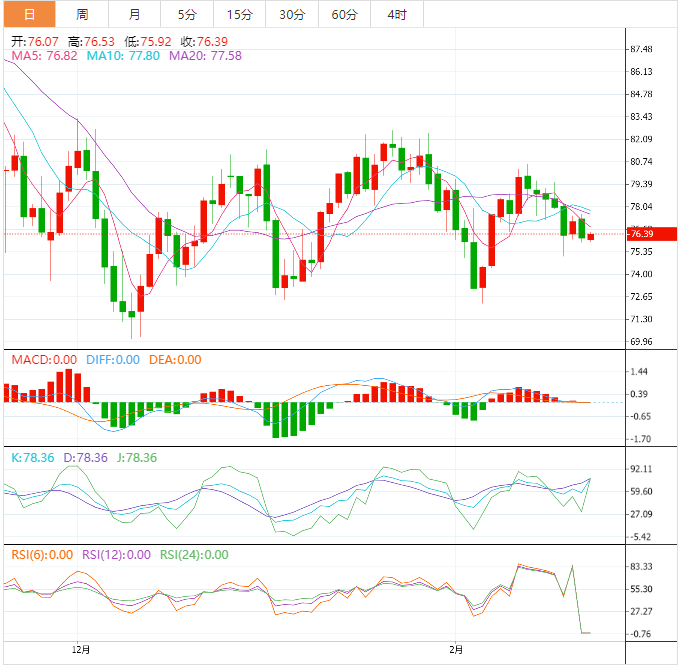Switch to the 日 daily chart tab
Image resolution: width=683 pixels, height=670 pixels.
point(29,14)
